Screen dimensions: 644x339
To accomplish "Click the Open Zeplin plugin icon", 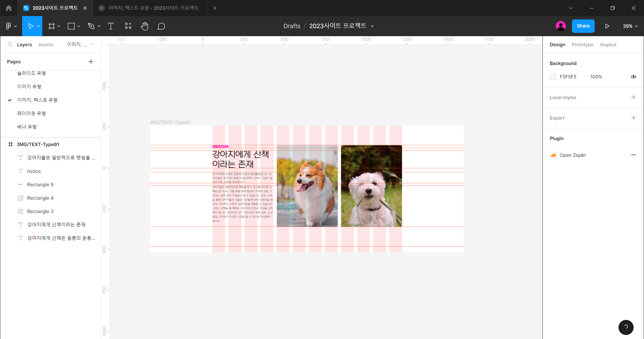I will click(553, 155).
